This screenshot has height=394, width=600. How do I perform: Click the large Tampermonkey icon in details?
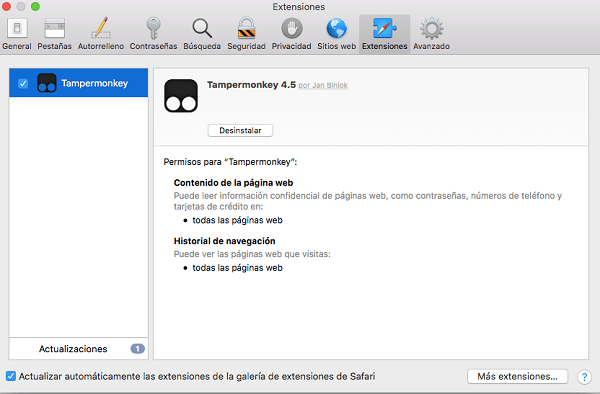pos(181,96)
